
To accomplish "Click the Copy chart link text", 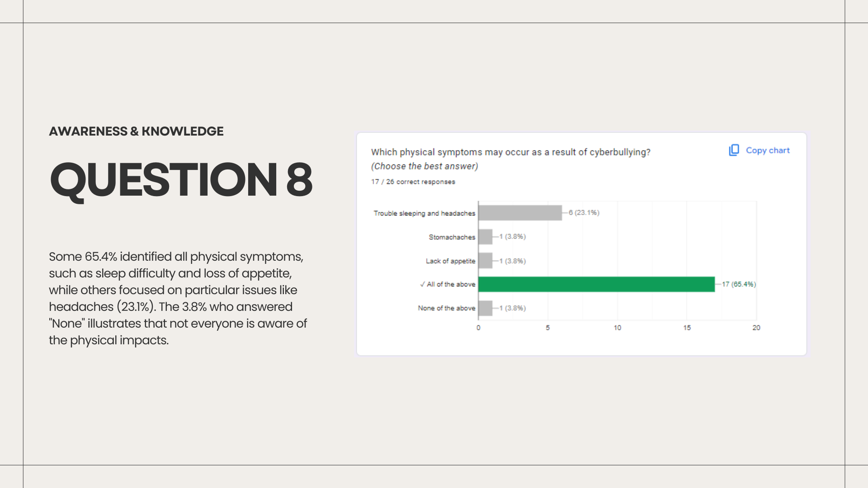I will pos(768,150).
